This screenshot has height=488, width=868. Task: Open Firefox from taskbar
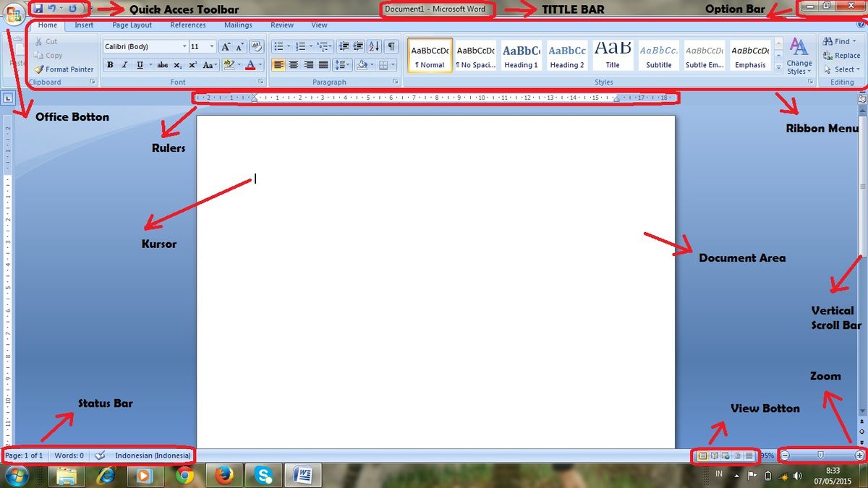pos(224,475)
